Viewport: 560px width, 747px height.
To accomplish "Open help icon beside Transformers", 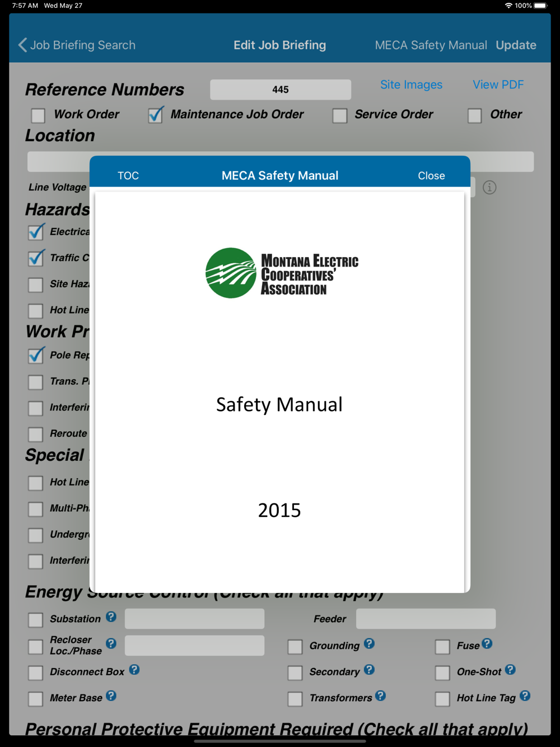I will coord(380,695).
